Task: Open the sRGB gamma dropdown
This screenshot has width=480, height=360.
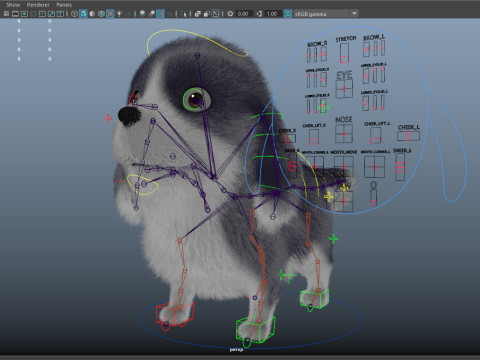Action: (x=326, y=14)
